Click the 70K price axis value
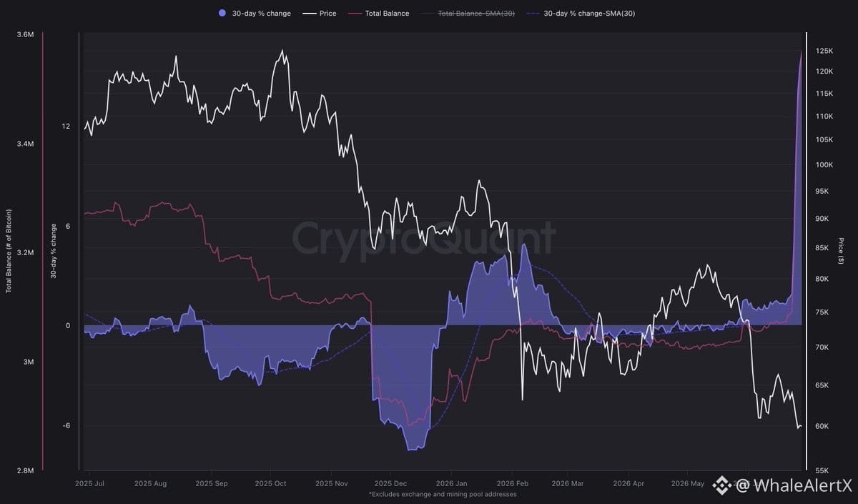 822,347
